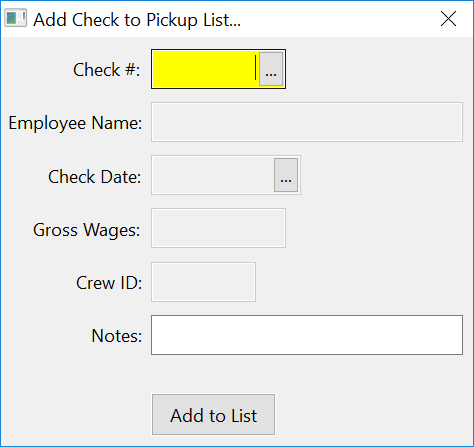Click the "Notes:" label
Viewport: 474px width, 447px height.
coord(117,336)
